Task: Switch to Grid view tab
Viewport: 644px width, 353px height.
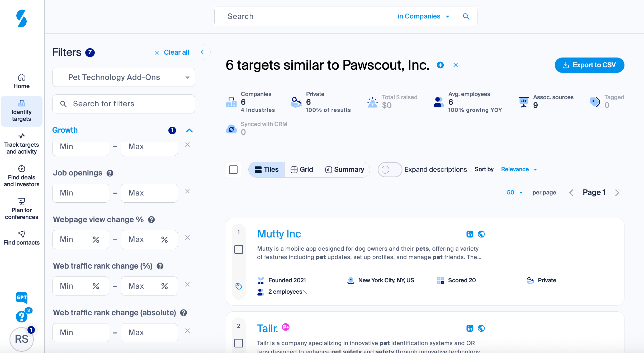Action: click(x=301, y=169)
